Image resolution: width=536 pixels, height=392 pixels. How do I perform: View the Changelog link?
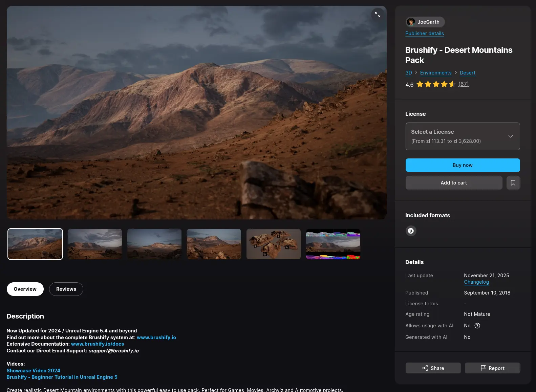pyautogui.click(x=476, y=282)
